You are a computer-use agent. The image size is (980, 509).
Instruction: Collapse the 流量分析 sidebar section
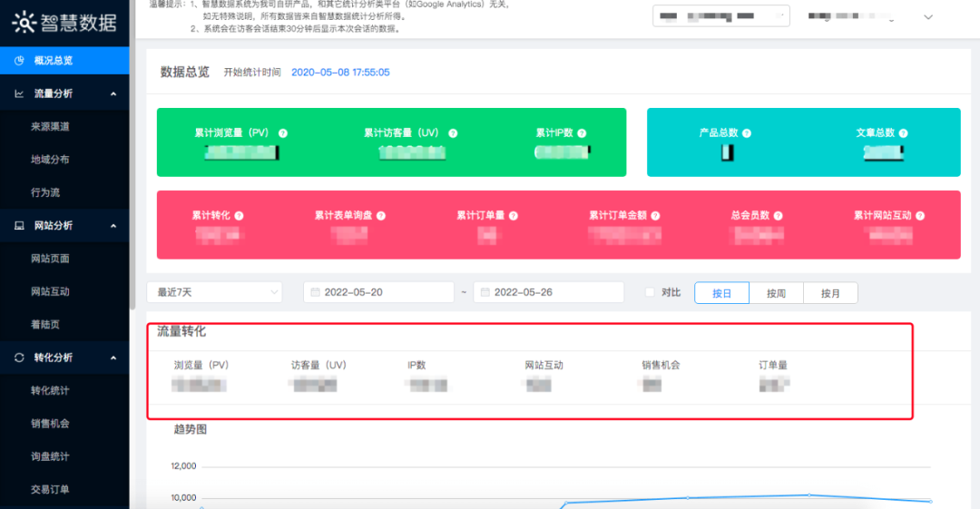point(113,93)
